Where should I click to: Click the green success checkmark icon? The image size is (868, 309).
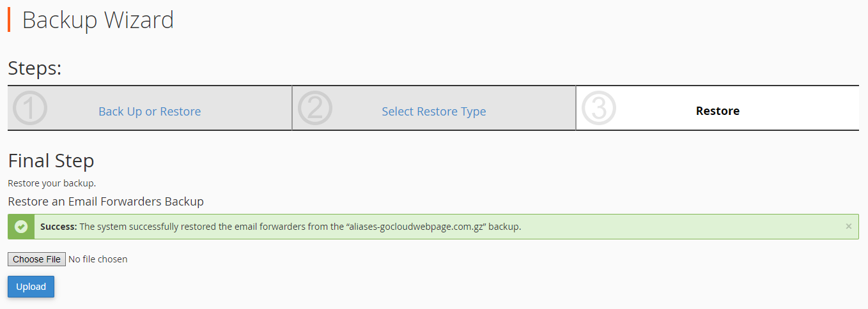21,227
